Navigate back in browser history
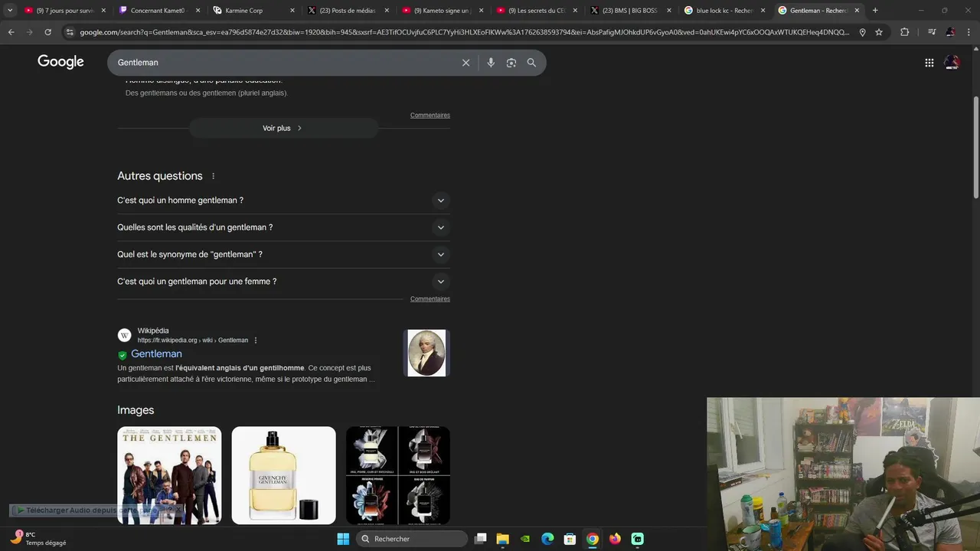 pos(11,32)
